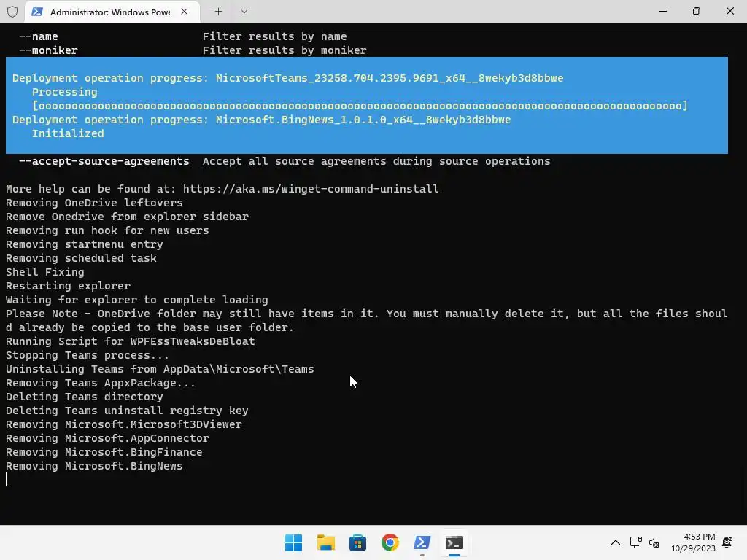Screen dimensions: 747x560
Task: Click the 'Please Note - OneDrive folder' message
Action: [x=366, y=321]
